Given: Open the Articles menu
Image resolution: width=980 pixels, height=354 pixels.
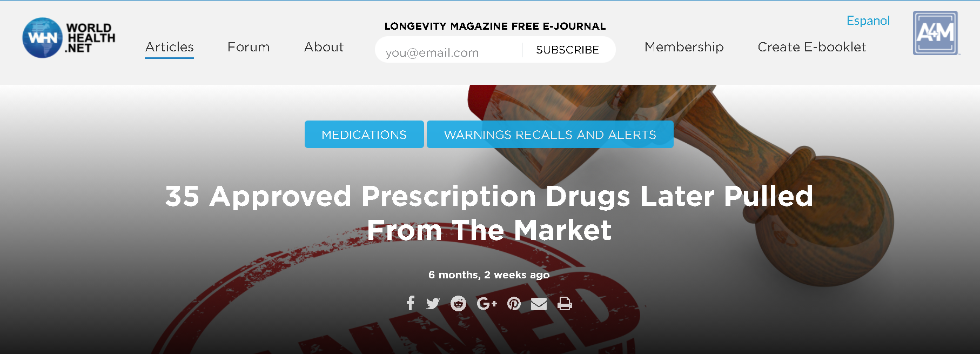Looking at the screenshot, I should (x=169, y=47).
